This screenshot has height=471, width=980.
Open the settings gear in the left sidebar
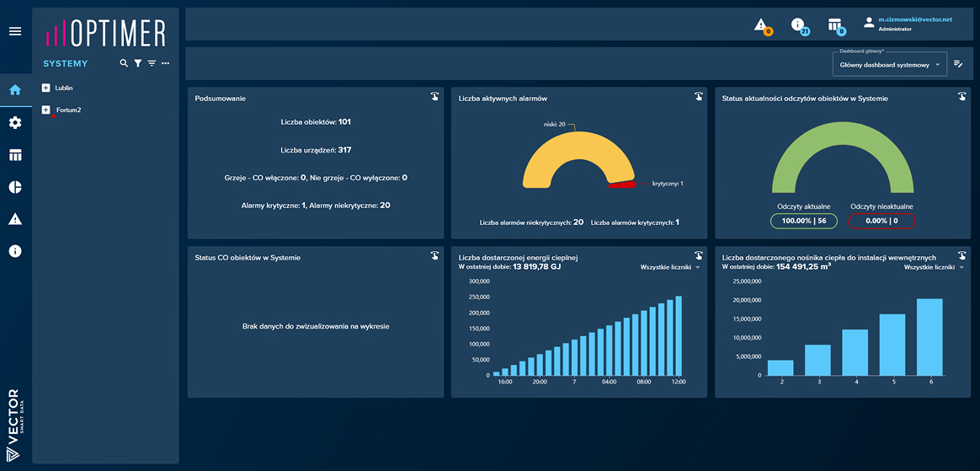click(15, 123)
